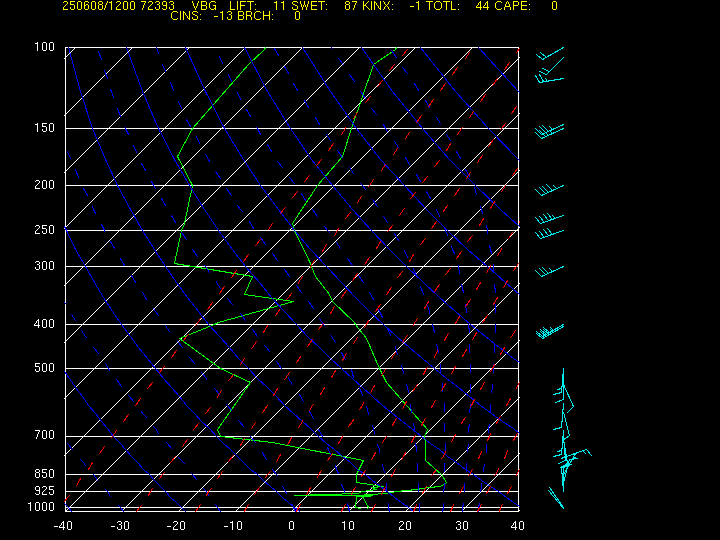Click the -20 temperature axis label
Image resolution: width=720 pixels, height=540 pixels.
(x=176, y=526)
